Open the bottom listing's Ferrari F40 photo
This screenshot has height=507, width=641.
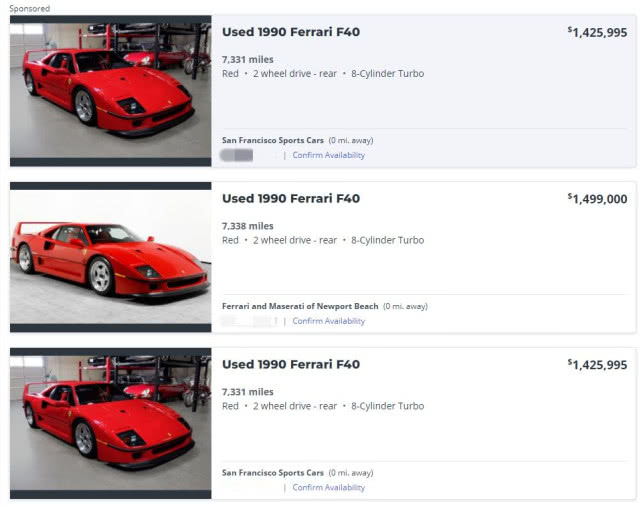coord(110,424)
